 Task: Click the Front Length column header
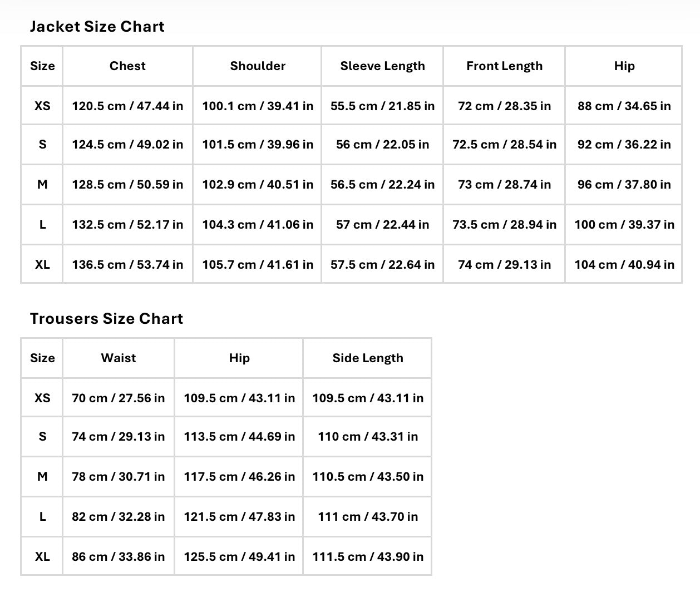tap(504, 66)
